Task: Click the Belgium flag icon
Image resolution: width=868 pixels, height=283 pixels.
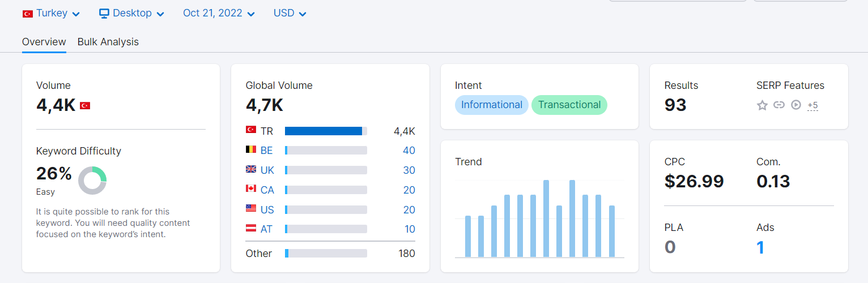Action: [251, 149]
